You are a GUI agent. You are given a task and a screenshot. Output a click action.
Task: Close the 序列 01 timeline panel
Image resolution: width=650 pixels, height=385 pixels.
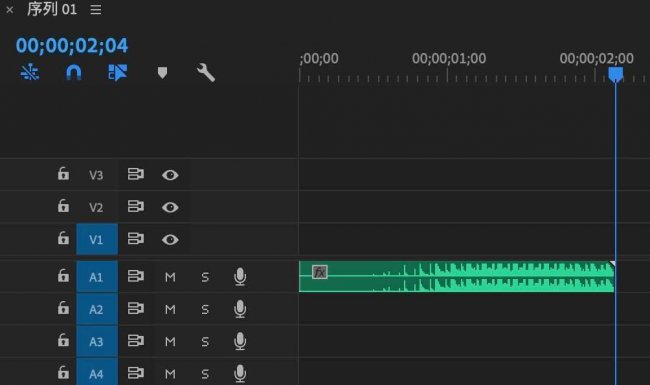[x=10, y=10]
